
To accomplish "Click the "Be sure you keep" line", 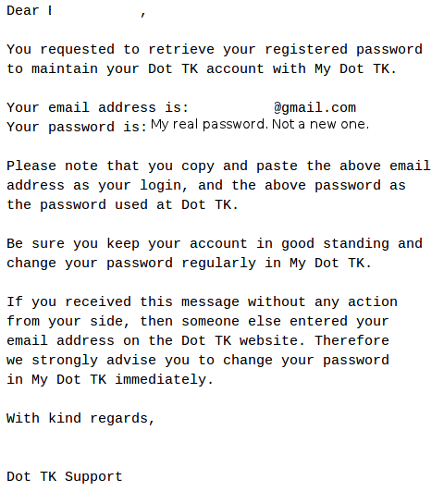I will [215, 243].
